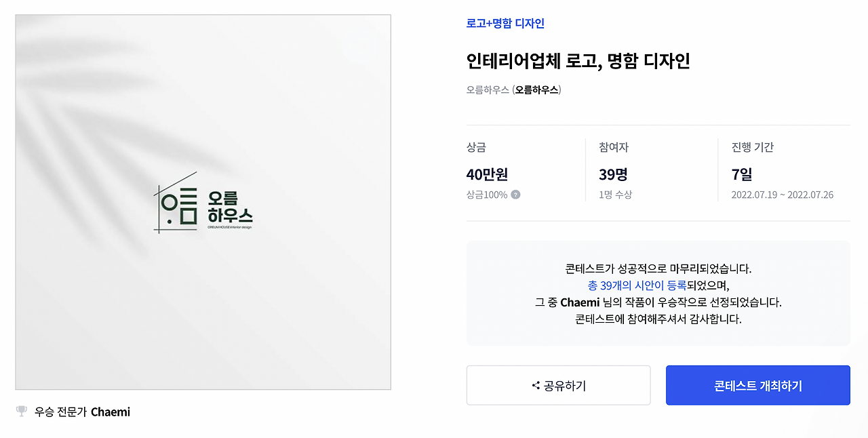Click the 공유하기 share button
The width and height of the screenshot is (868, 438).
pyautogui.click(x=558, y=384)
